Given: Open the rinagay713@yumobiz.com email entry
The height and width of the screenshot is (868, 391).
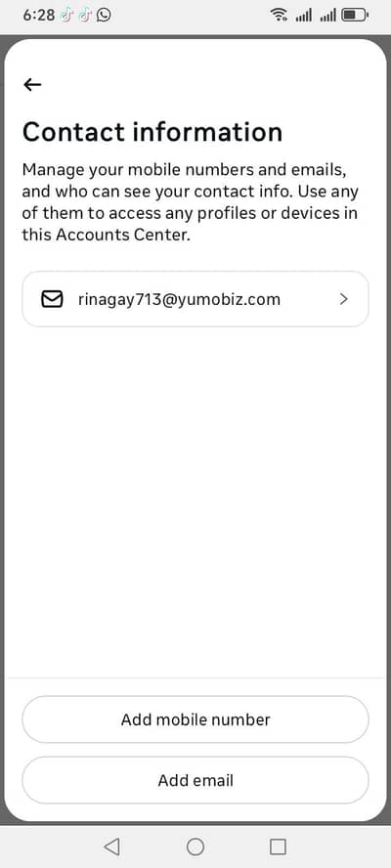Looking at the screenshot, I should (x=195, y=299).
